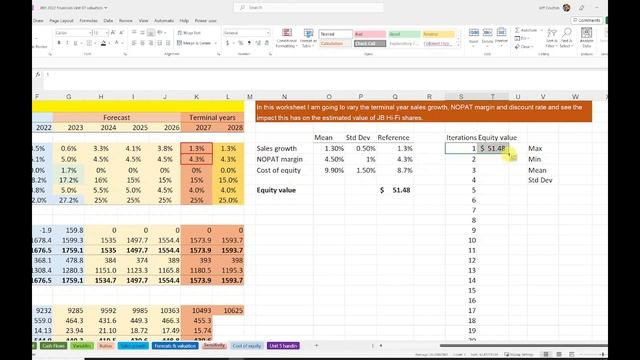Click Analyze Data
The height and width of the screenshot is (360, 640).
(x=587, y=38)
